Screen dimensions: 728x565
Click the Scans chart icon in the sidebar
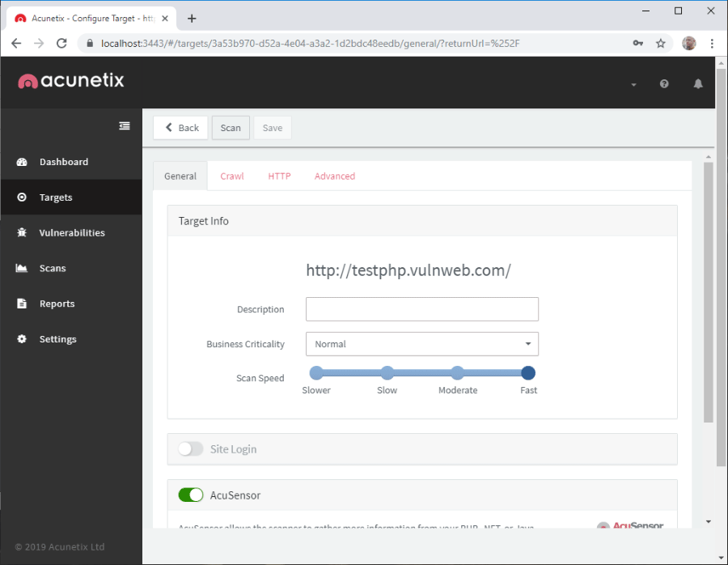(x=22, y=268)
